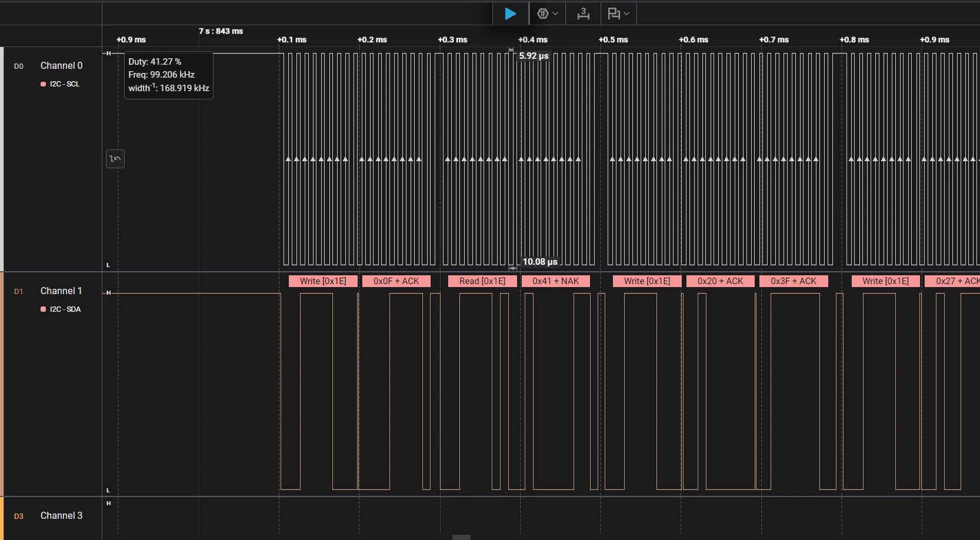Click the width 168.919 kHz measurement
The image size is (980, 540).
pos(169,88)
